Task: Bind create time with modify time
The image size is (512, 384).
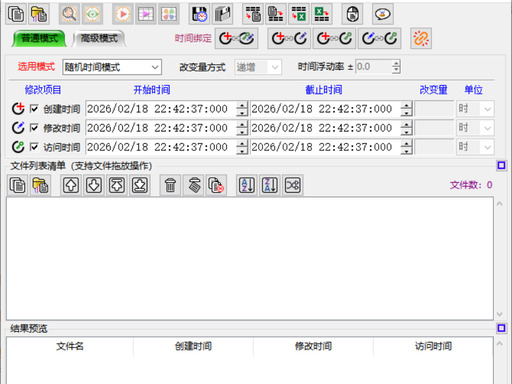Action: [x=289, y=39]
